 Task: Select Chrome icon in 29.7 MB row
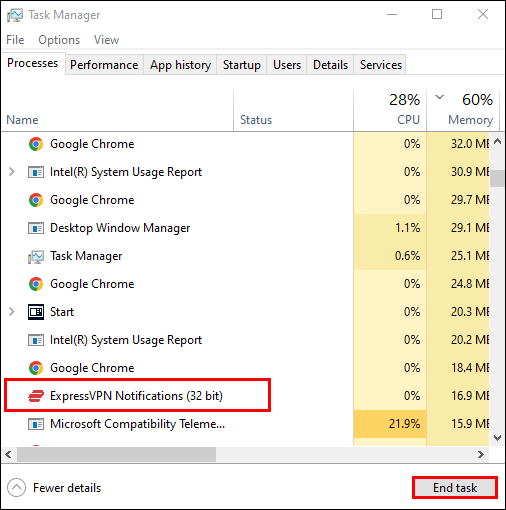[36, 200]
